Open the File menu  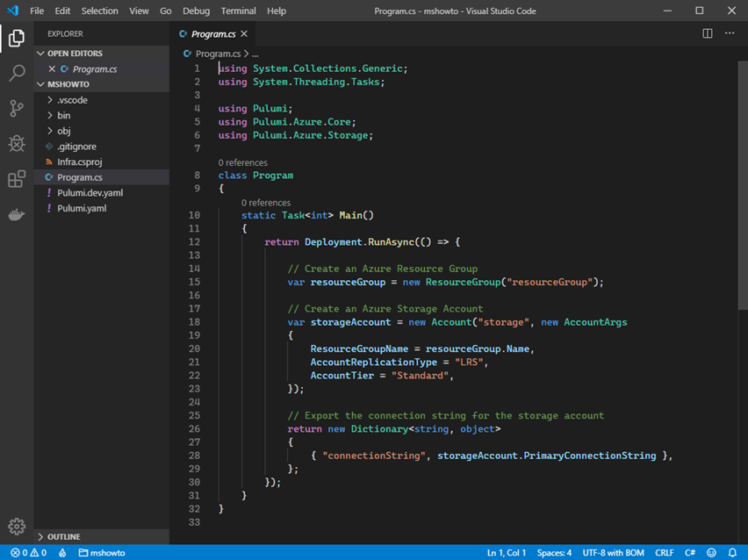coord(37,11)
